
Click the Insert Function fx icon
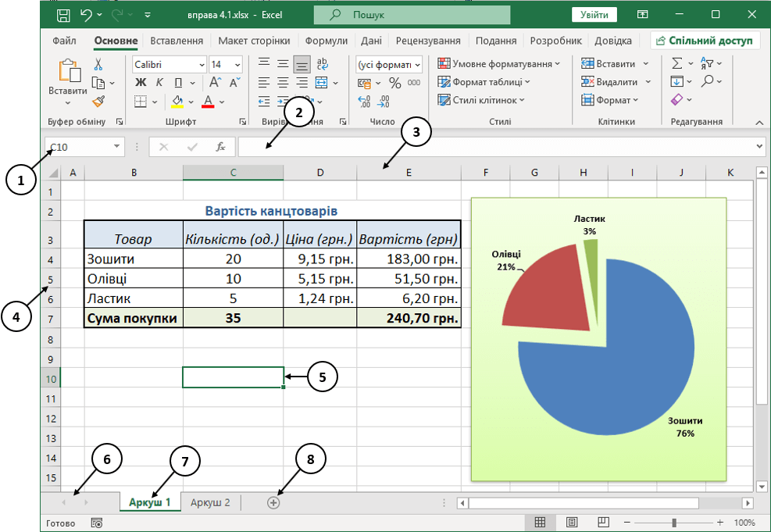coord(220,146)
